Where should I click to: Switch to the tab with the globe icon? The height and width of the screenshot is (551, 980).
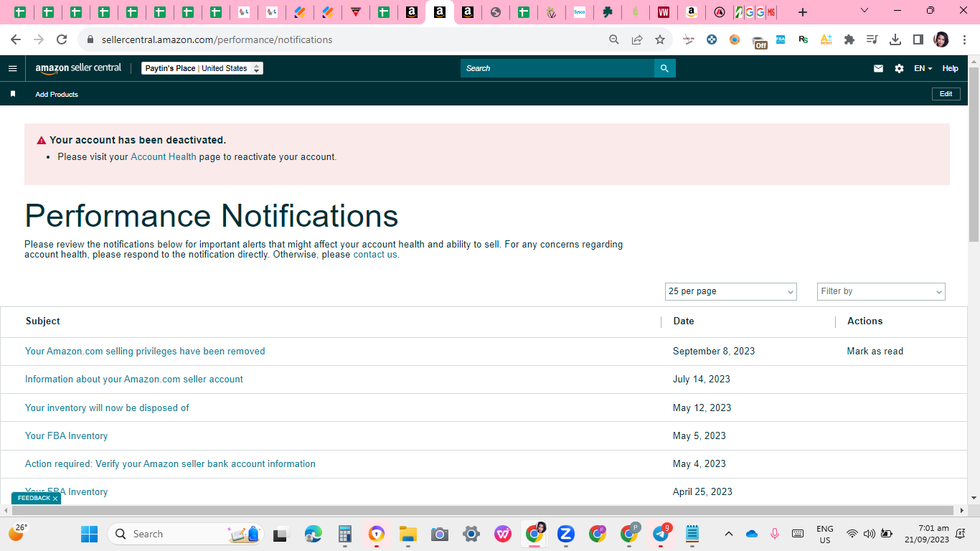(496, 12)
